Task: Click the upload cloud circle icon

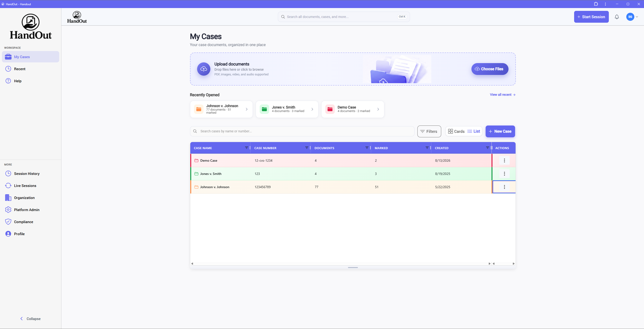Action: (x=204, y=69)
